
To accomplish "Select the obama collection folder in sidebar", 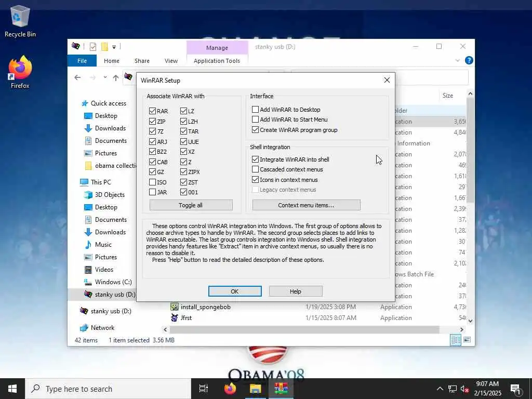I will coord(111,166).
